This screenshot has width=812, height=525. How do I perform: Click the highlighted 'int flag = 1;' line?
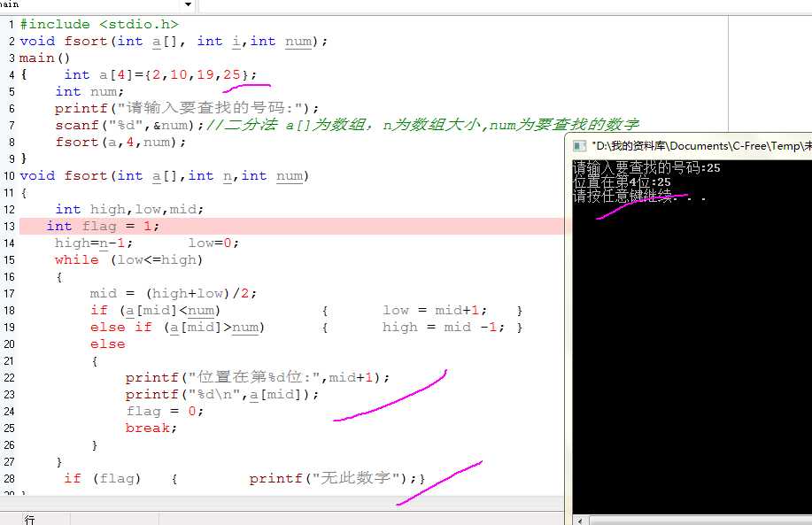coord(103,227)
